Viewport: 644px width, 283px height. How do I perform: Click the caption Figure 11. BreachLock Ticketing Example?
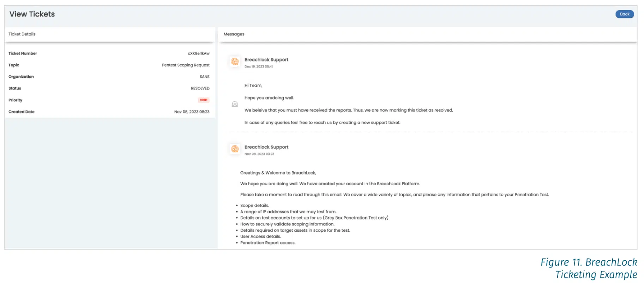[x=589, y=269]
